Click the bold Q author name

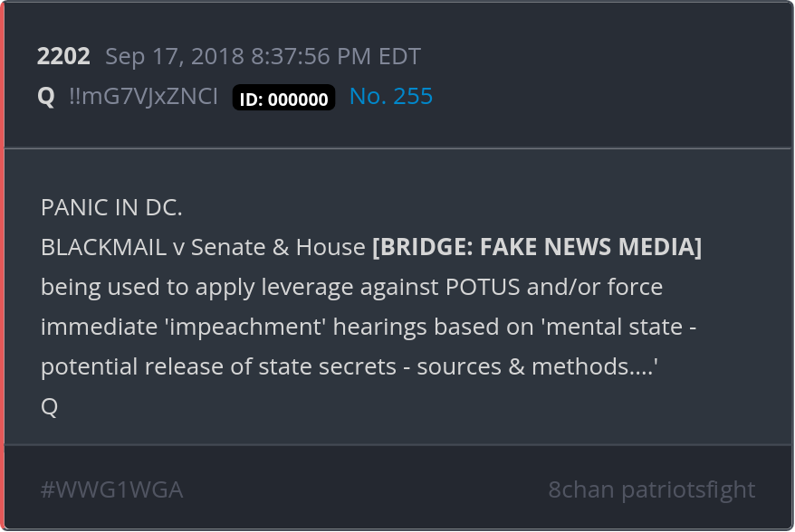point(46,96)
